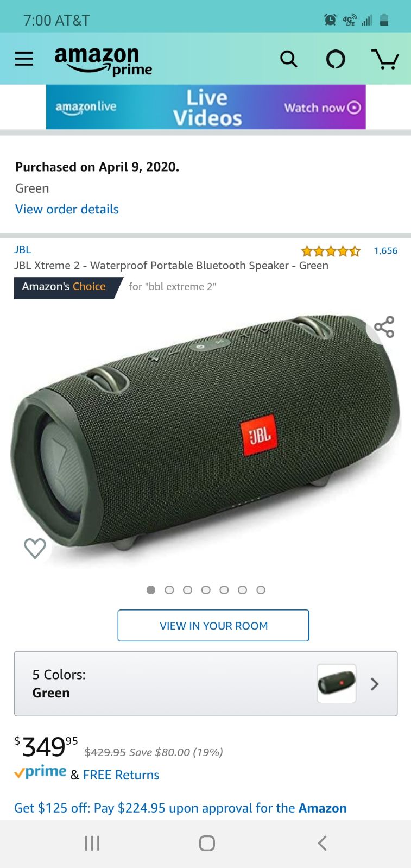Add speaker to wish list heart
This screenshot has height=868, width=411.
tap(35, 548)
